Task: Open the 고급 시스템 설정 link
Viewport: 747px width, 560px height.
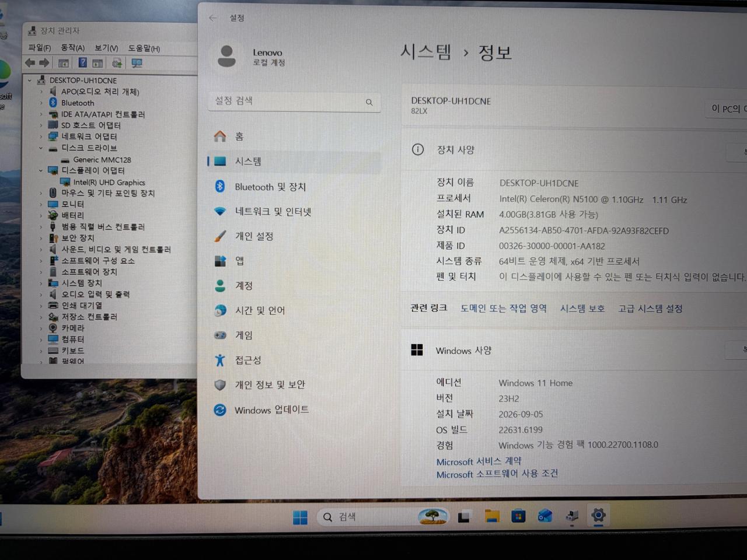Action: pyautogui.click(x=650, y=308)
